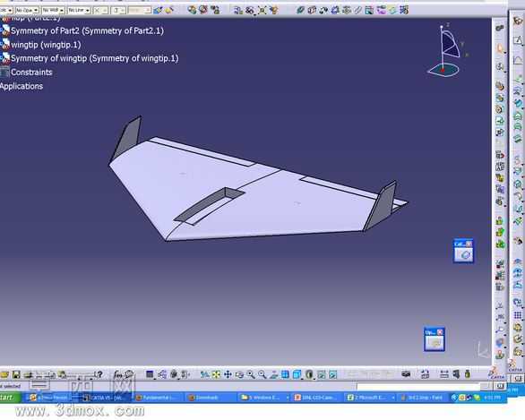
Task: Open the 'No Line' linetype dropdown
Action: (88, 11)
